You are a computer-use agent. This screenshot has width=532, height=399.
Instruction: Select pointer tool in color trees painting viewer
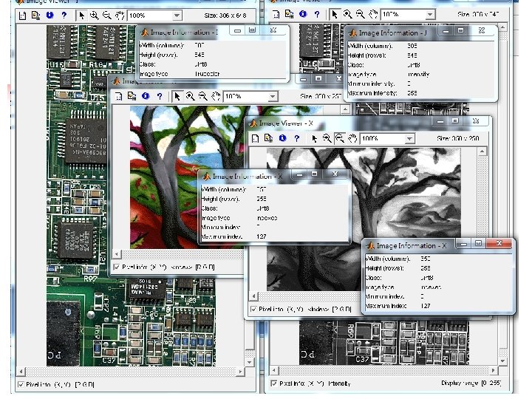pyautogui.click(x=177, y=97)
